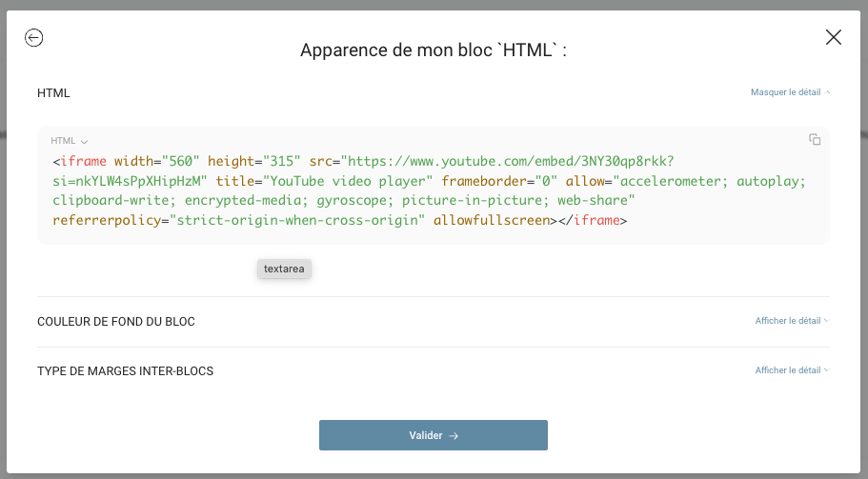Click the COULEUR DE FOND DU BLOC heading

click(115, 321)
